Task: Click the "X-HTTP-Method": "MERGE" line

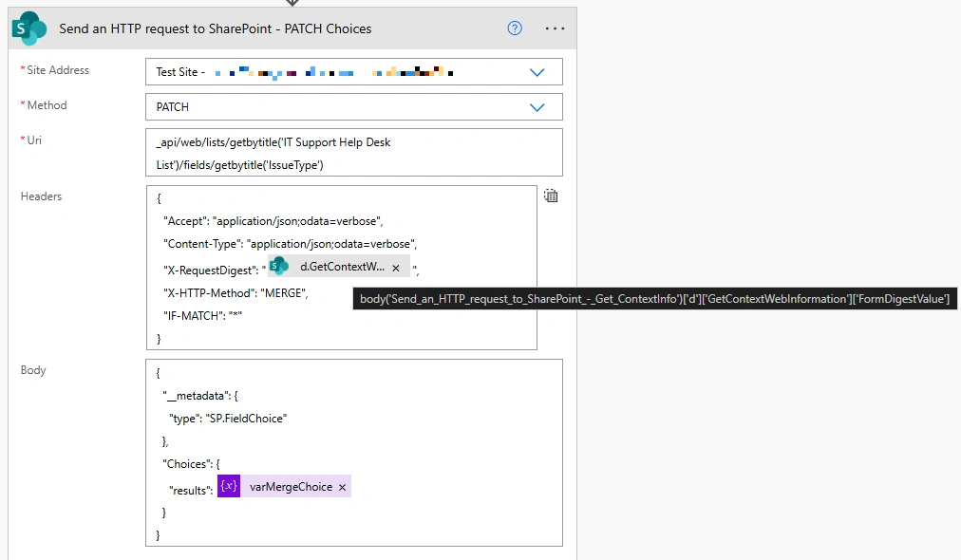Action: (x=236, y=293)
